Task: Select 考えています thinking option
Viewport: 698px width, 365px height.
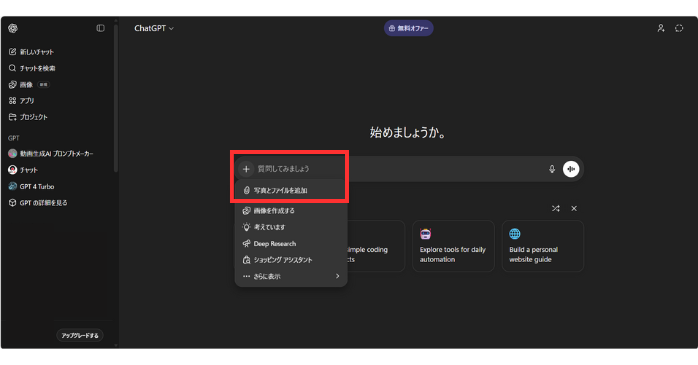Action: pyautogui.click(x=291, y=227)
